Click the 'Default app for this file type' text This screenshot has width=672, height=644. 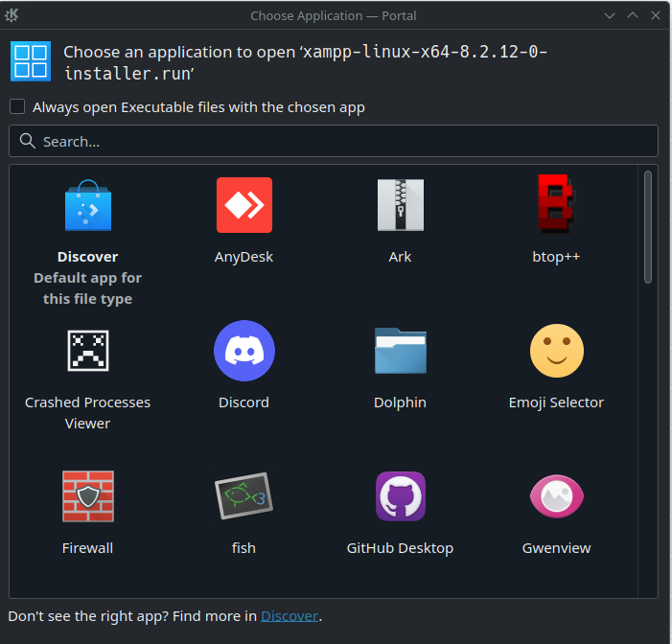pyautogui.click(x=87, y=288)
